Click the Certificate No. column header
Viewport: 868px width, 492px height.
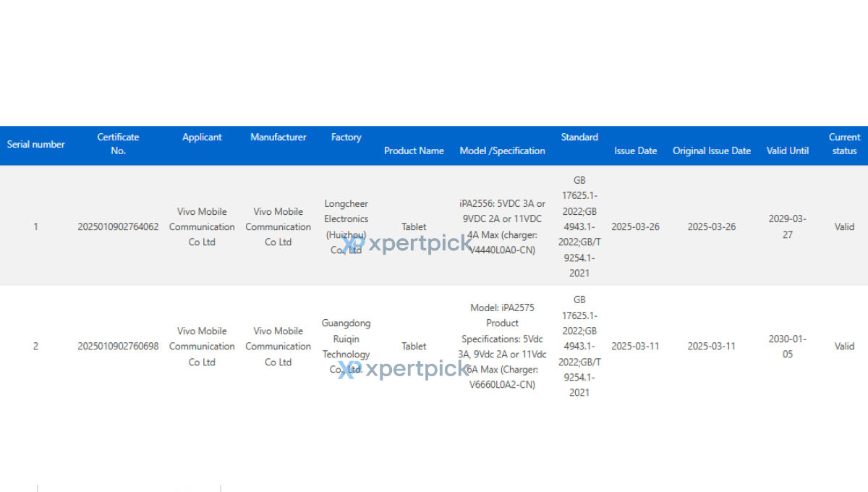click(118, 144)
